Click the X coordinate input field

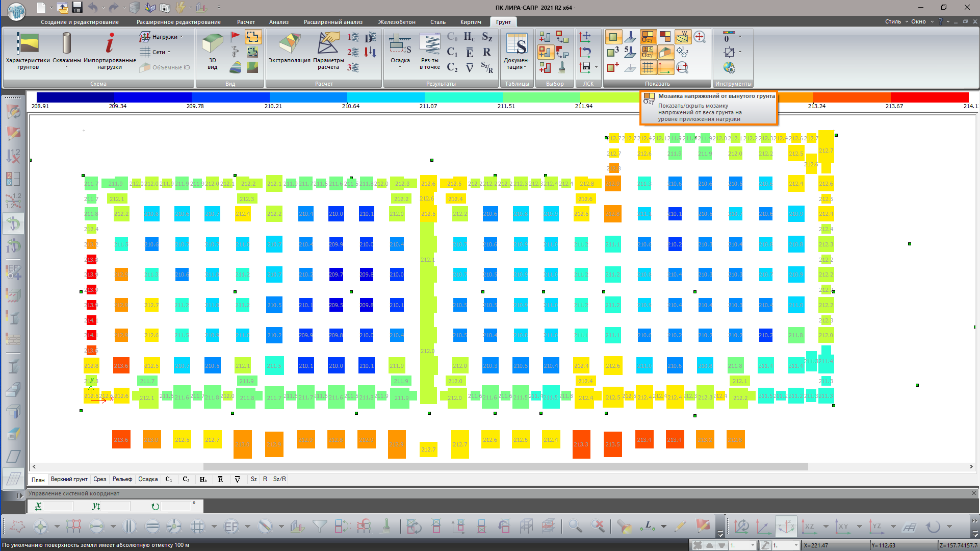(58, 506)
